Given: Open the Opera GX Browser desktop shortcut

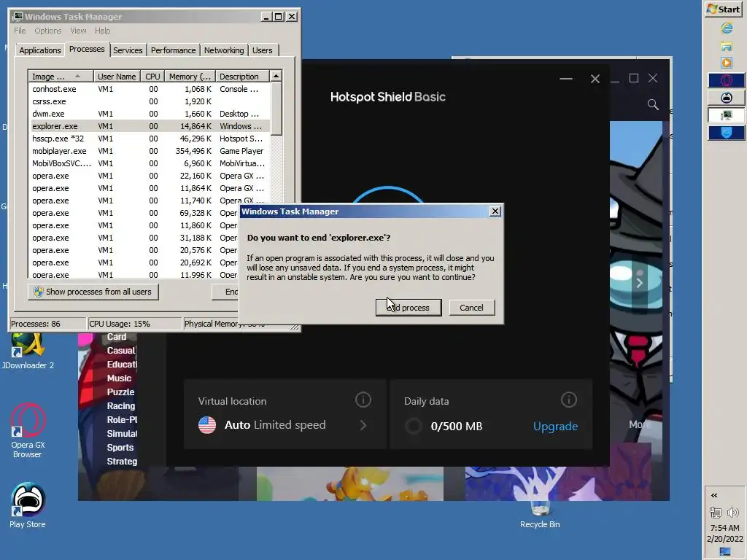Looking at the screenshot, I should [x=28, y=430].
